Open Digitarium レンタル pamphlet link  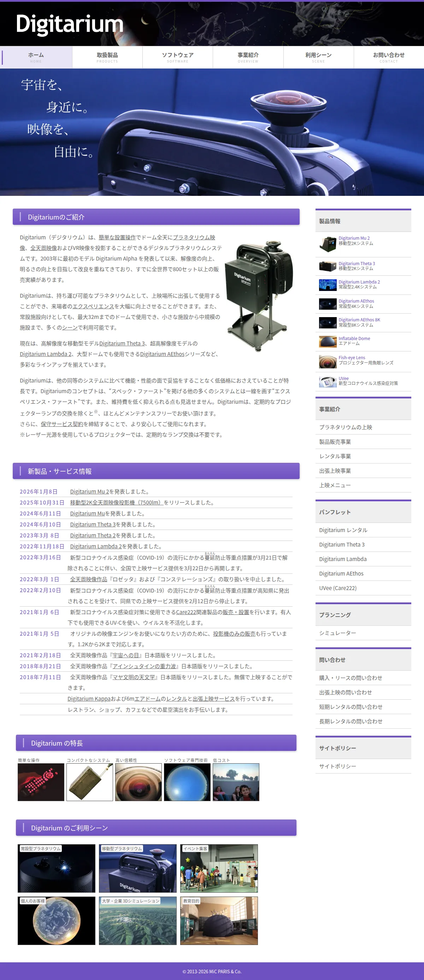click(x=363, y=530)
